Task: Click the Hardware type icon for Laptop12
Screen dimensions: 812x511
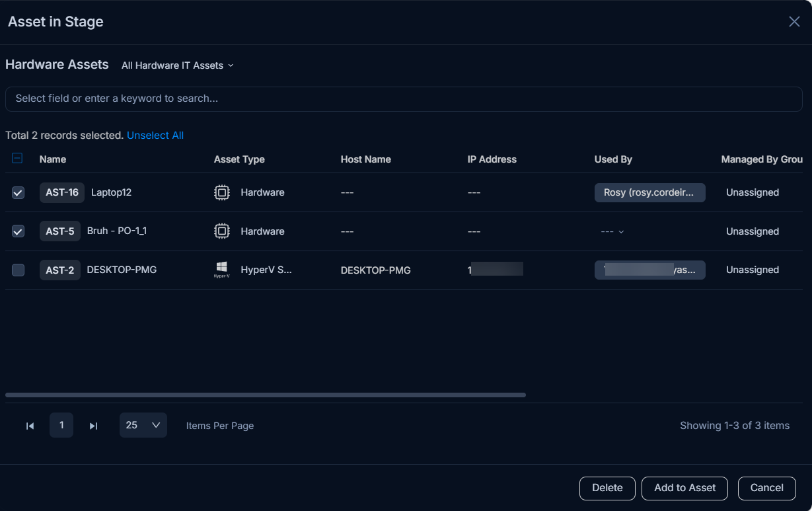Action: (222, 192)
